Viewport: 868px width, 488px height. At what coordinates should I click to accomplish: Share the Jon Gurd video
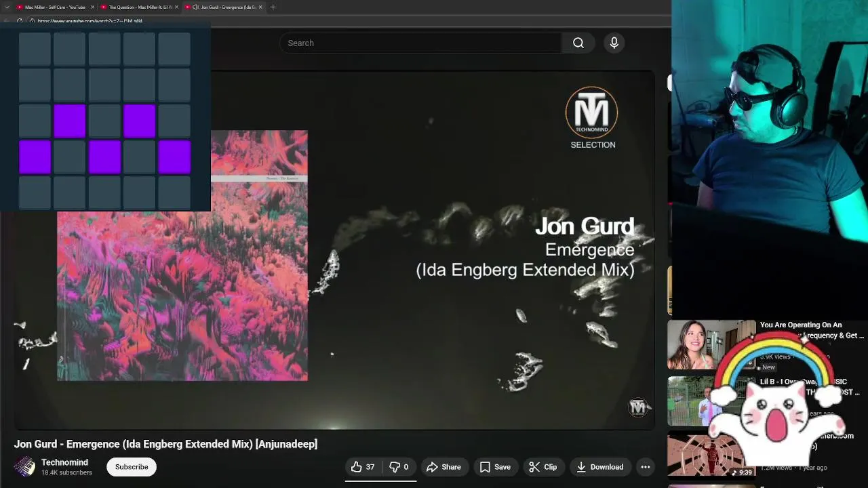pyautogui.click(x=443, y=467)
